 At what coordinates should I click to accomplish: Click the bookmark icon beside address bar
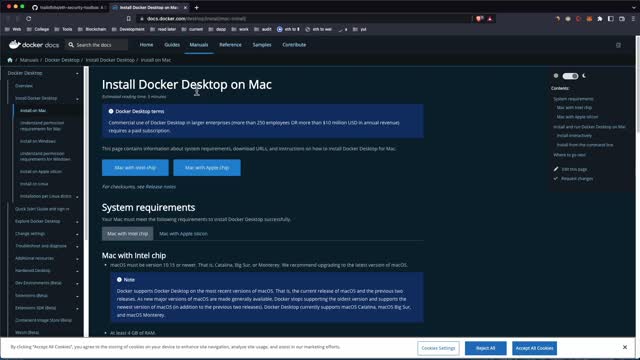[x=129, y=19]
